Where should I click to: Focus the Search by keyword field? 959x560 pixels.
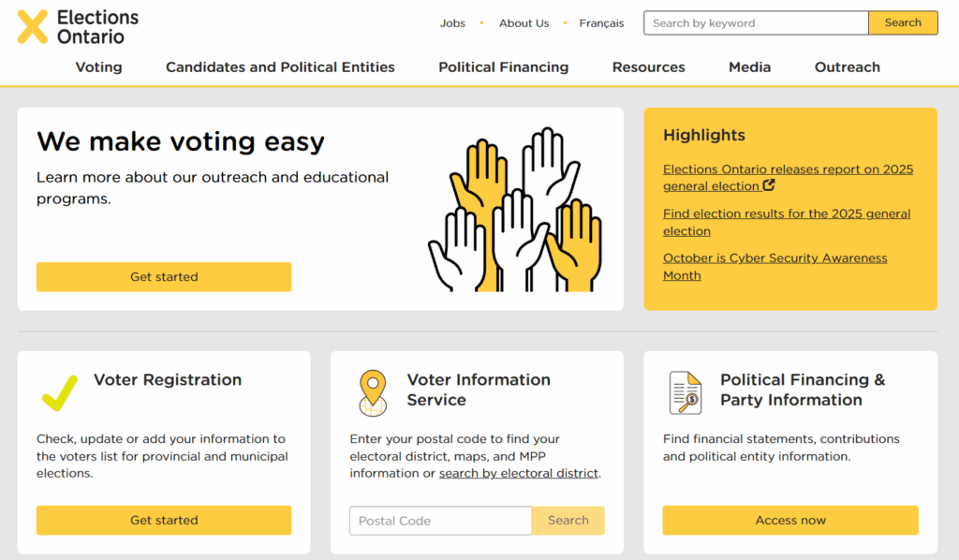coord(755,23)
